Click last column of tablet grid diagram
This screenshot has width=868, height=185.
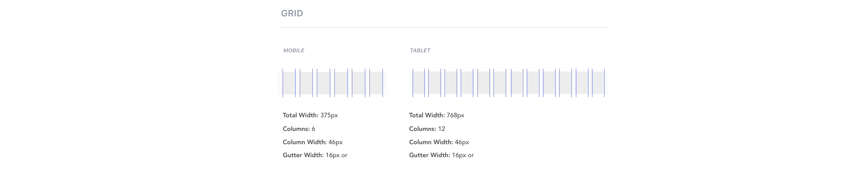(x=598, y=83)
